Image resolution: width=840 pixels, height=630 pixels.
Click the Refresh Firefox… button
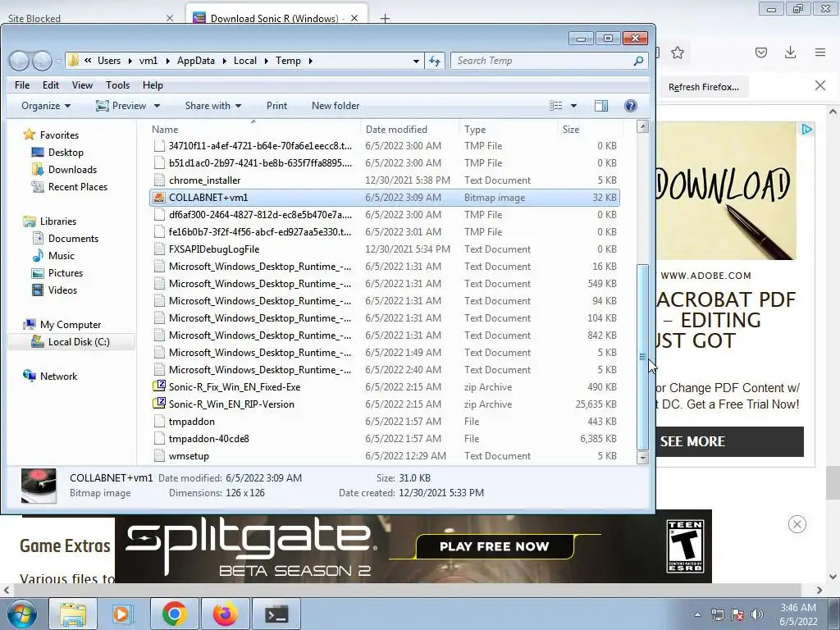pos(703,87)
